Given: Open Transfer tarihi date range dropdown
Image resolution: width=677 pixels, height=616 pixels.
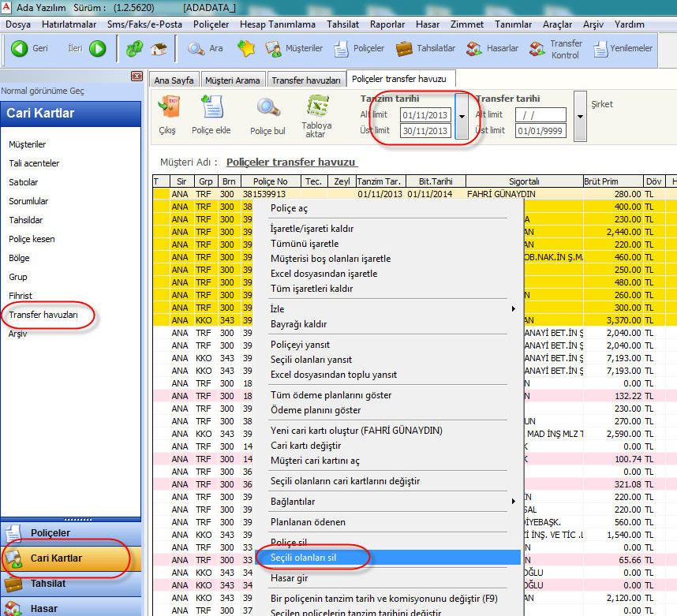Looking at the screenshot, I should point(581,116).
